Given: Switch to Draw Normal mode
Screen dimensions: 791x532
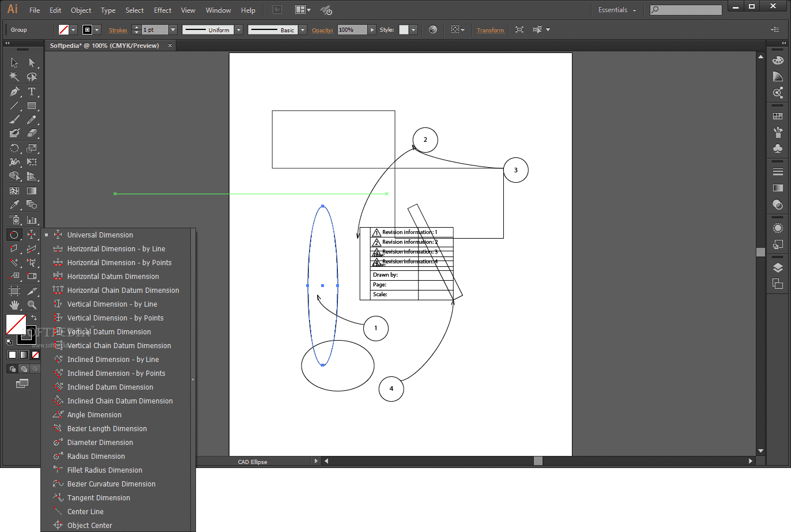Looking at the screenshot, I should tap(13, 369).
